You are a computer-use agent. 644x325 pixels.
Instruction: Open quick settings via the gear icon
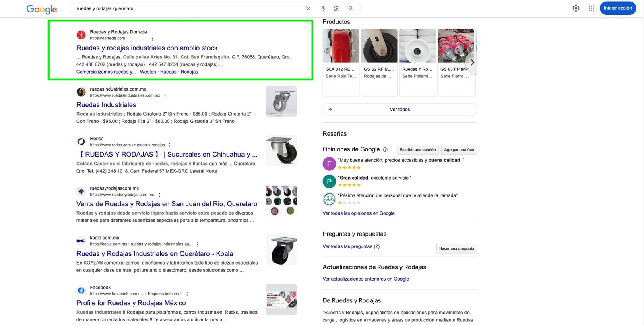576,8
